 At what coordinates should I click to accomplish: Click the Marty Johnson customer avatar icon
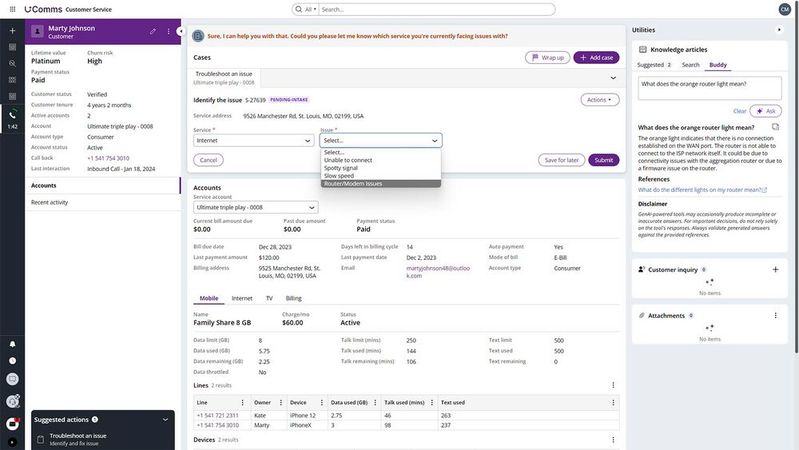pos(37,32)
